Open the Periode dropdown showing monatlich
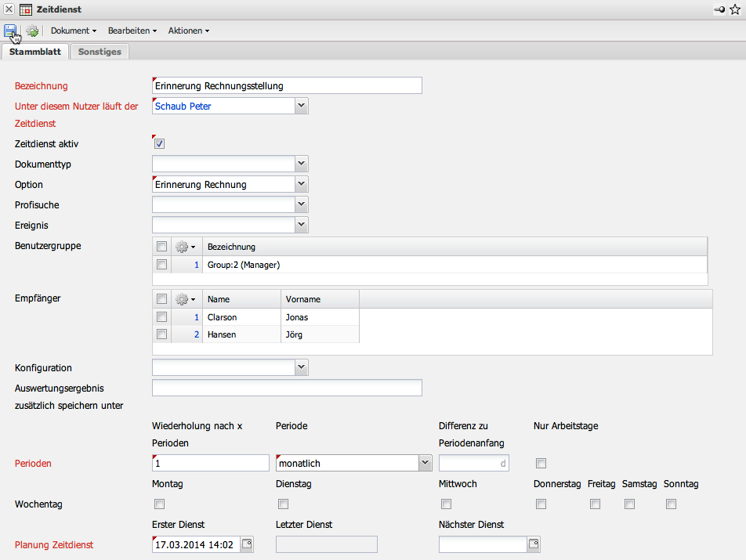Screen dimensions: 746x560 tap(426, 463)
